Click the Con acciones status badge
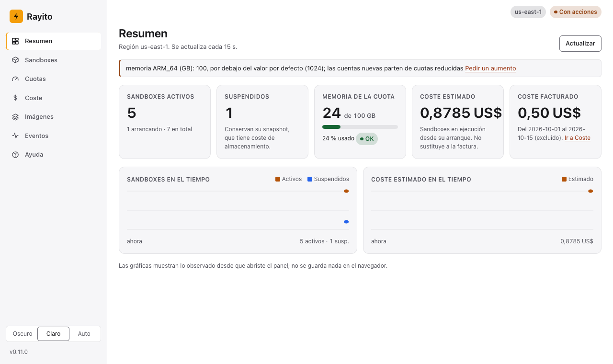The width and height of the screenshot is (613, 364). 575,12
